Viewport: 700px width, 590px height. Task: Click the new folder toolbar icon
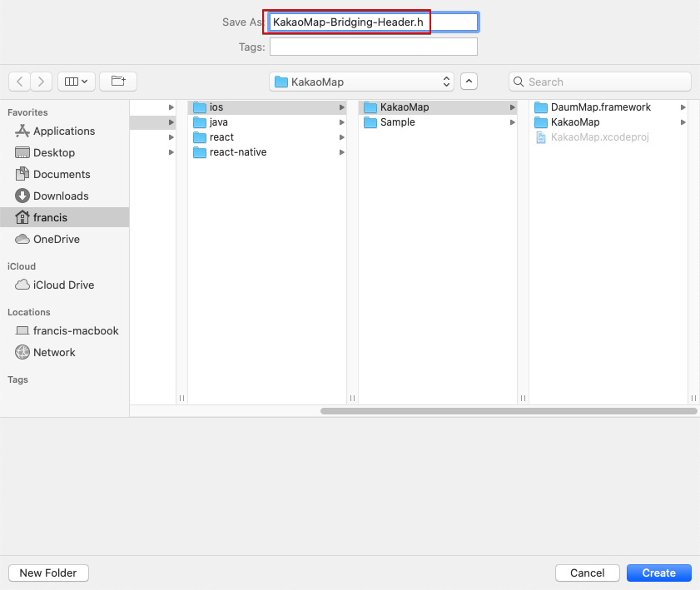coord(118,82)
